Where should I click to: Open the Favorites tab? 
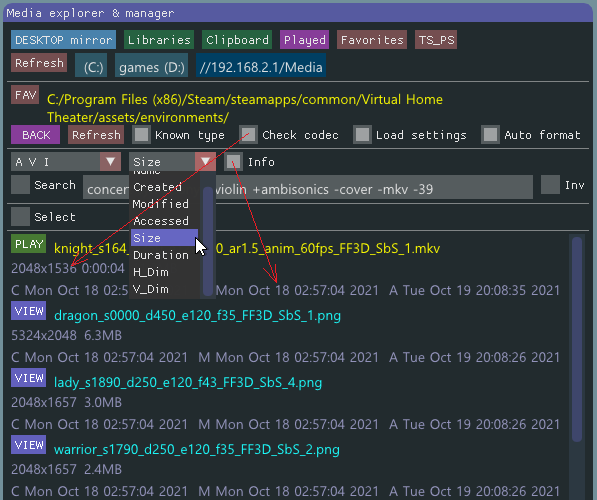372,40
